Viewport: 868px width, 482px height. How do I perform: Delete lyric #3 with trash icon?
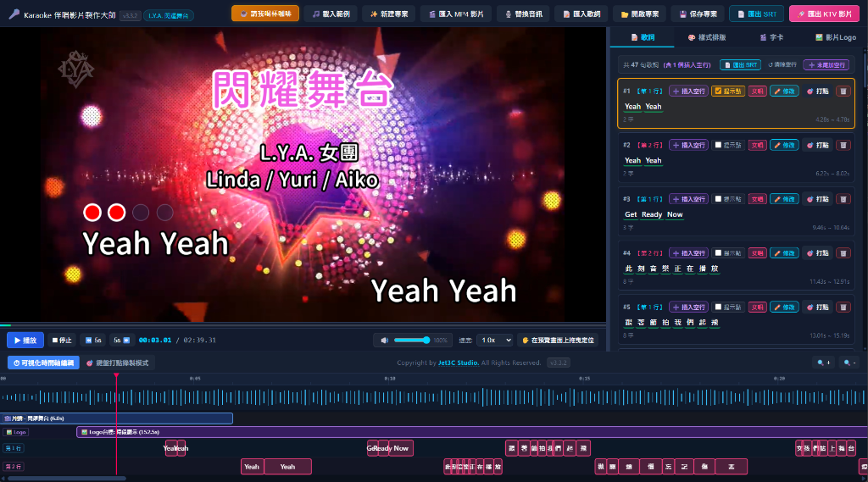[x=843, y=199]
